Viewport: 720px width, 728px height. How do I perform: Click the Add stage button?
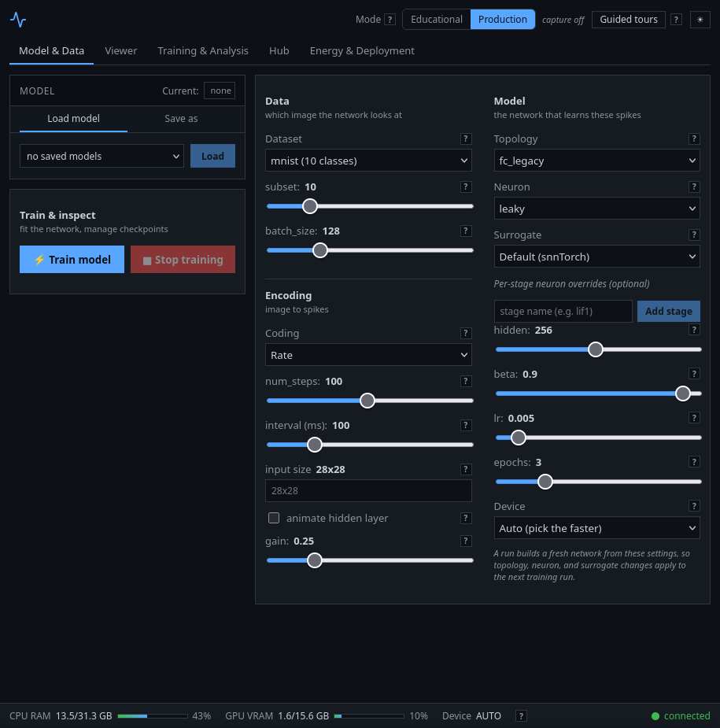669,311
